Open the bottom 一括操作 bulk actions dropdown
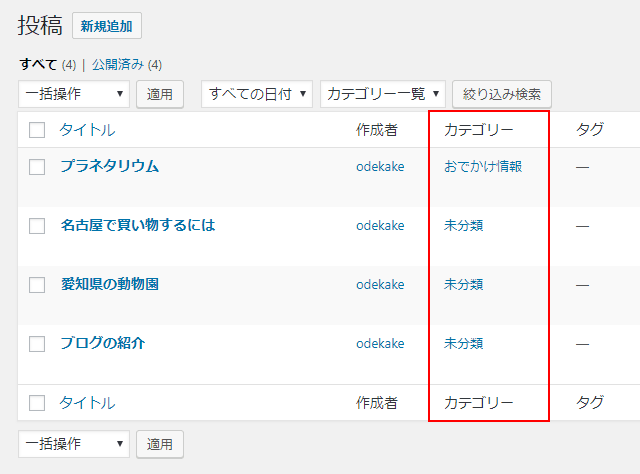Viewport: 640px width, 474px height. coord(74,443)
